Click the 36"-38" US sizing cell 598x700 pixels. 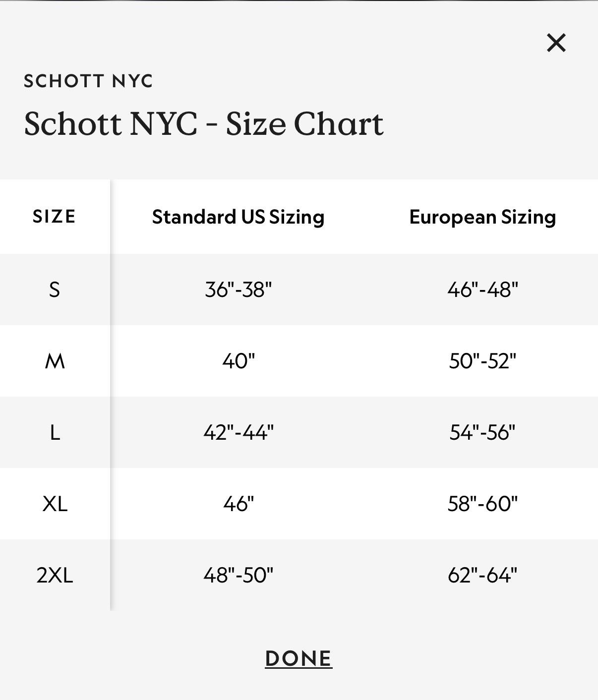(x=239, y=290)
